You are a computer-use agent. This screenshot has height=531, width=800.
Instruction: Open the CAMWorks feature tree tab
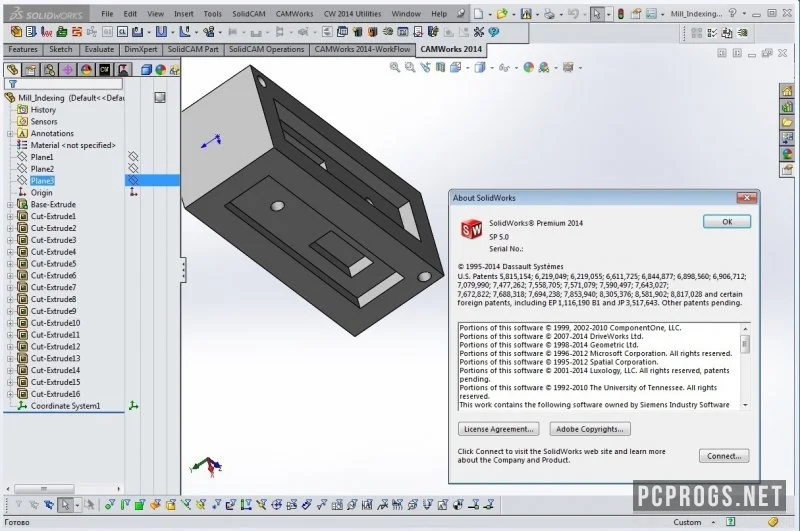(x=105, y=69)
